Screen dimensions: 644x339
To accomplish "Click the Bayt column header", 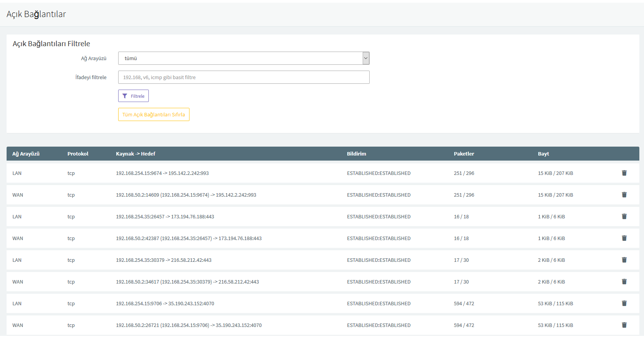I will coord(543,154).
